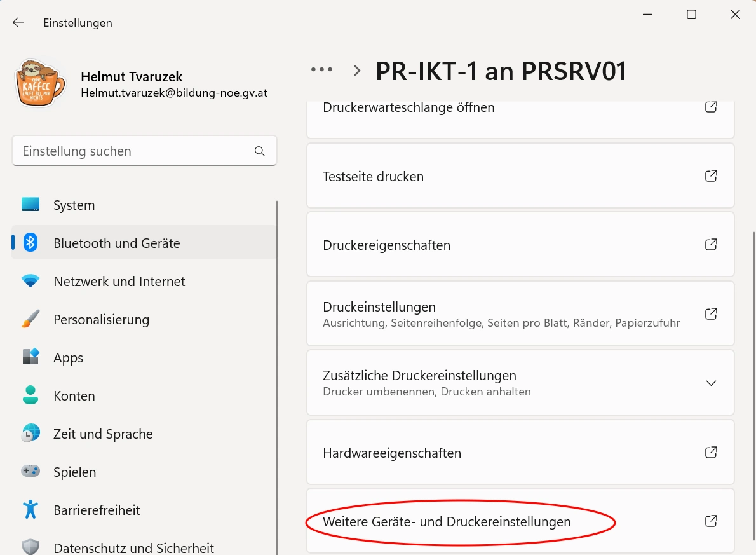
Task: Click external-link icon beside Testseite drucken
Action: coord(712,176)
